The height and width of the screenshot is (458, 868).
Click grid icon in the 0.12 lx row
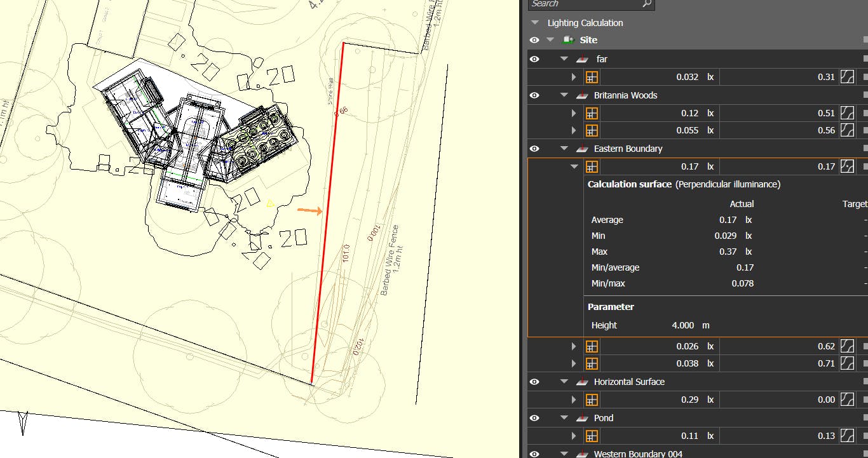coord(592,113)
